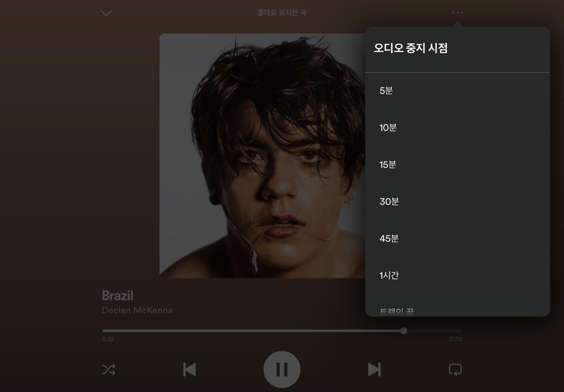Screen dimensions: 564x392
Task: Click the 좋아요 표시한 곡 playlist title
Action: 282,13
